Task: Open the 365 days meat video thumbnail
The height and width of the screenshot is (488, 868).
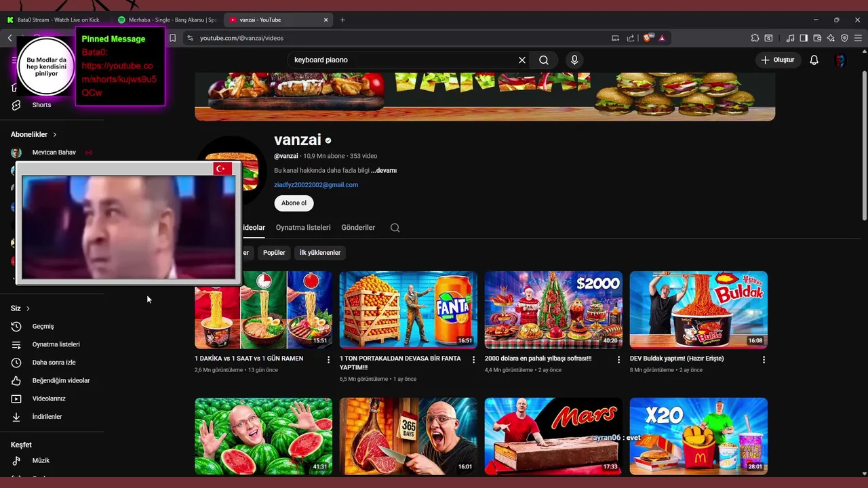Action: [x=408, y=436]
